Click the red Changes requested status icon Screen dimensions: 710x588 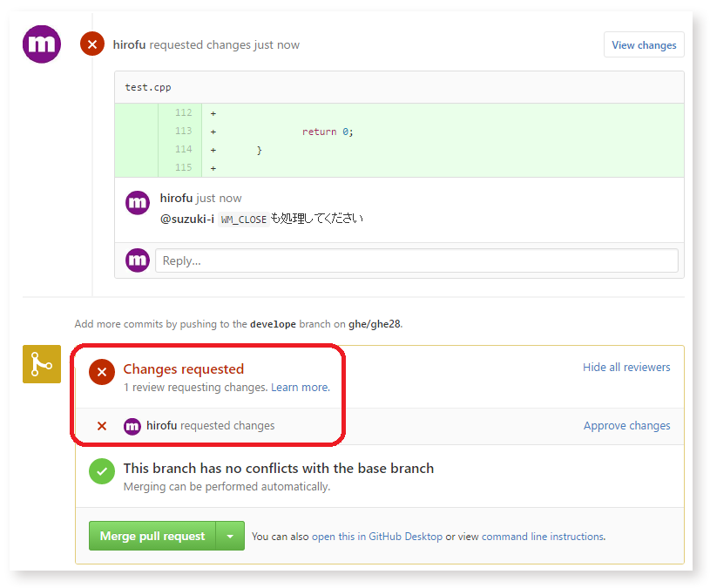click(x=102, y=373)
